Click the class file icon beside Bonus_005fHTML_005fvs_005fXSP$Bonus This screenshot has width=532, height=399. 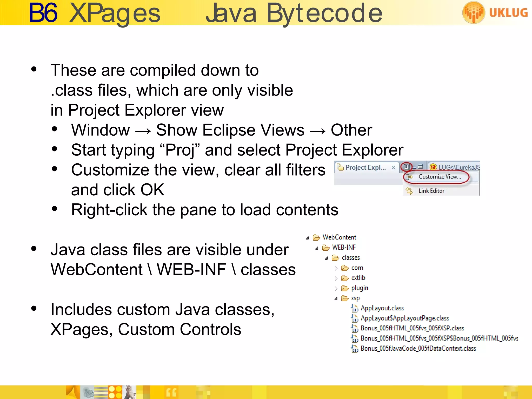pos(355,339)
